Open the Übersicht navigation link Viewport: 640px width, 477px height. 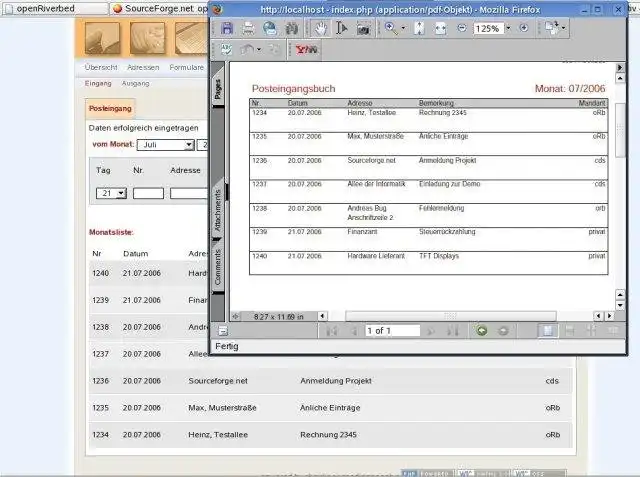(x=101, y=68)
